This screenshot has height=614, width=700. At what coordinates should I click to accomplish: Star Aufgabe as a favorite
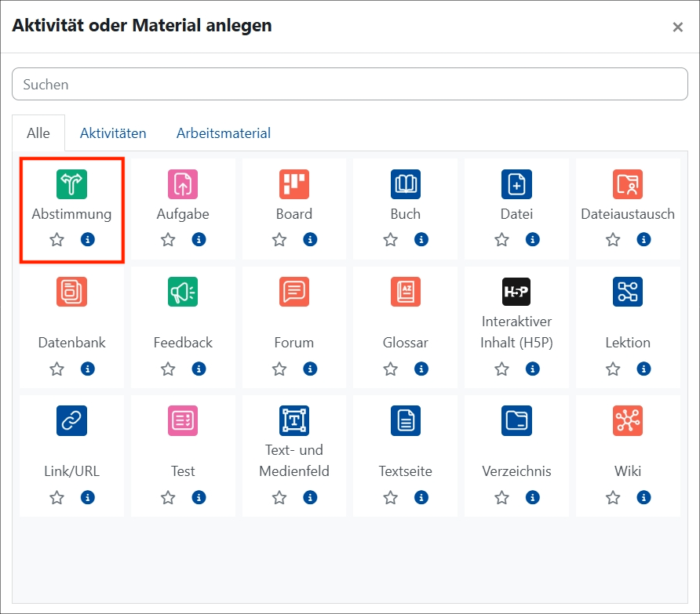pyautogui.click(x=168, y=239)
